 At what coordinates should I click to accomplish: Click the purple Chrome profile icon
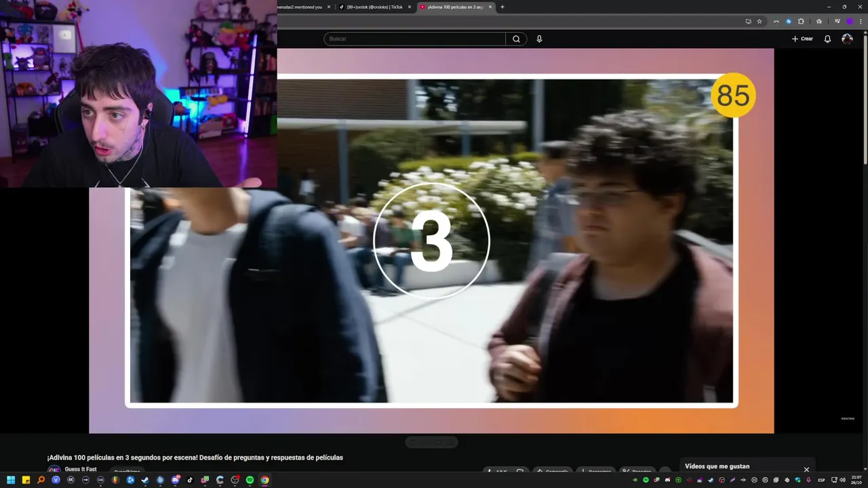click(x=849, y=21)
